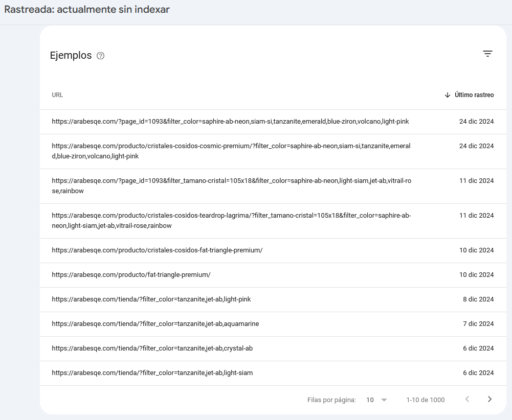Click the sort arrow next to Último rastreo

pyautogui.click(x=448, y=95)
